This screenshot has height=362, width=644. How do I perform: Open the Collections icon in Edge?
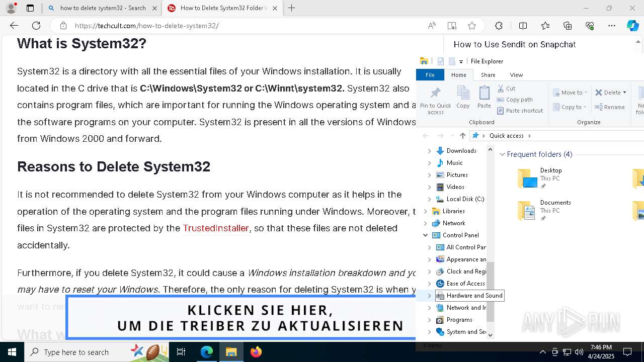(568, 26)
